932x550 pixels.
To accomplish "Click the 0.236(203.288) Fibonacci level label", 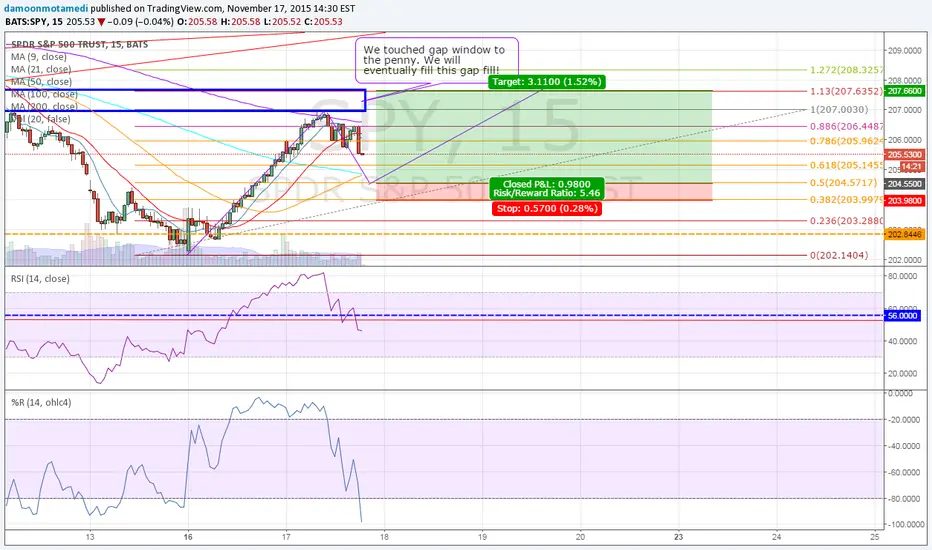I will 846,221.
